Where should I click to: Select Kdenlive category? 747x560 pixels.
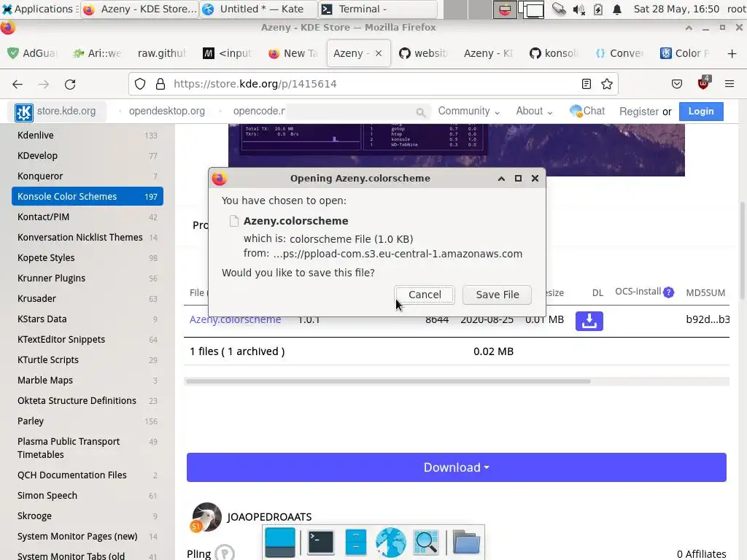pyautogui.click(x=88, y=135)
